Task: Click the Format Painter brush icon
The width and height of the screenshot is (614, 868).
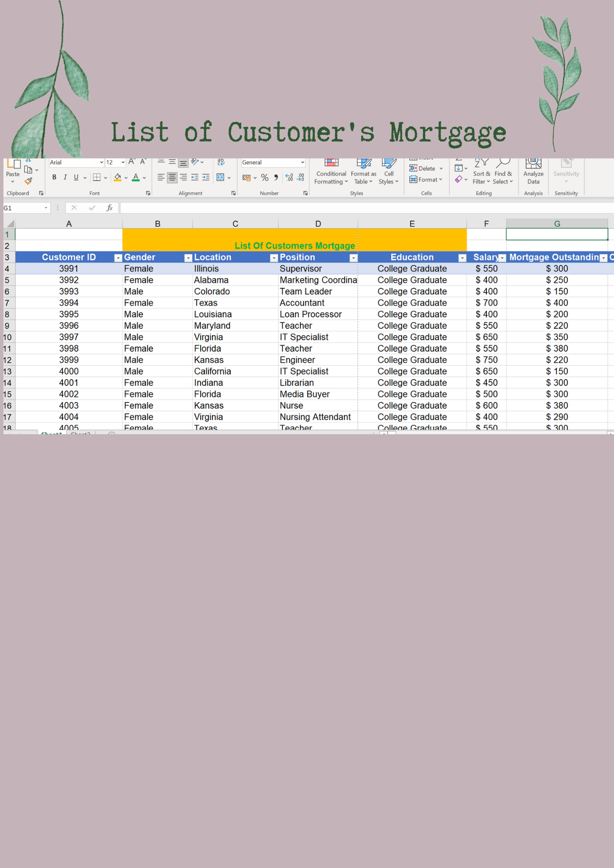Action: coord(29,181)
